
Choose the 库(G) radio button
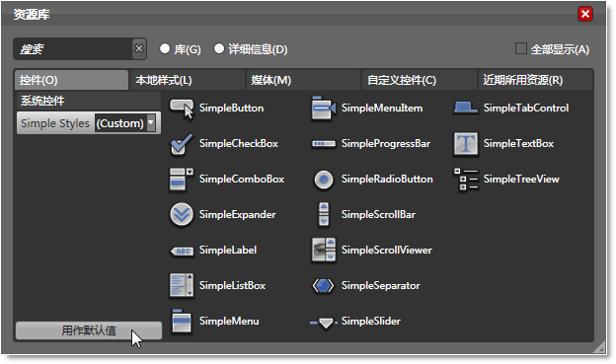pyautogui.click(x=165, y=48)
